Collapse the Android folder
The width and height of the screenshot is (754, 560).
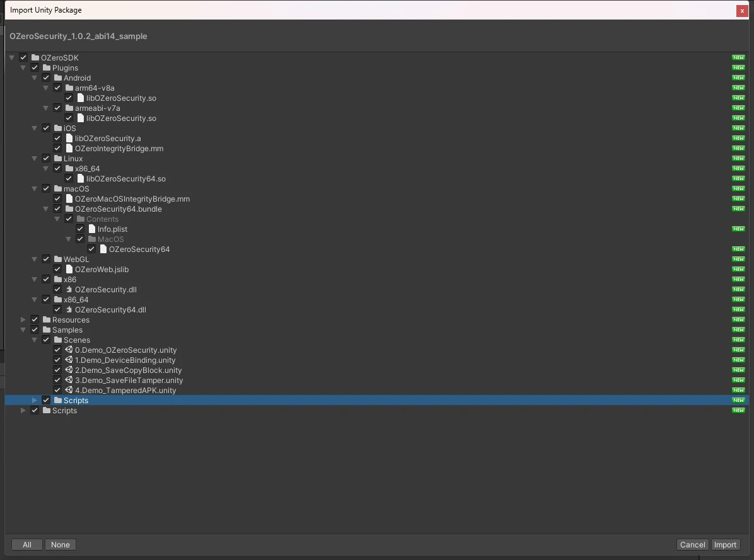(35, 78)
